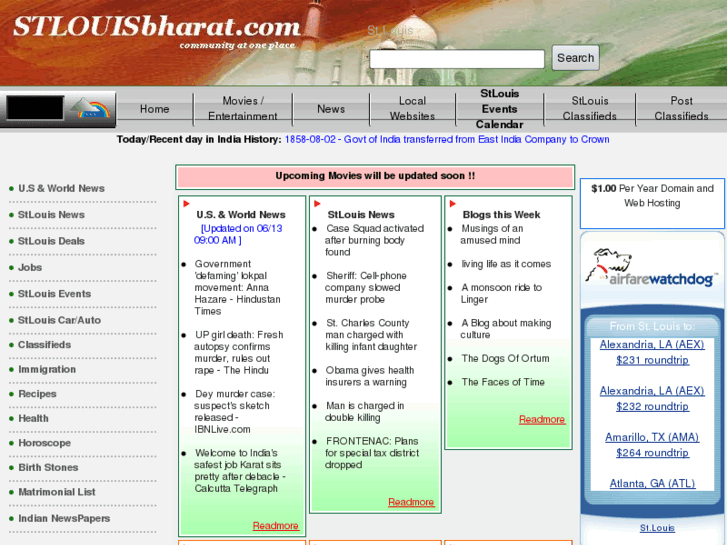Open StLouis Deals sidebar link
The height and width of the screenshot is (545, 727).
point(51,241)
